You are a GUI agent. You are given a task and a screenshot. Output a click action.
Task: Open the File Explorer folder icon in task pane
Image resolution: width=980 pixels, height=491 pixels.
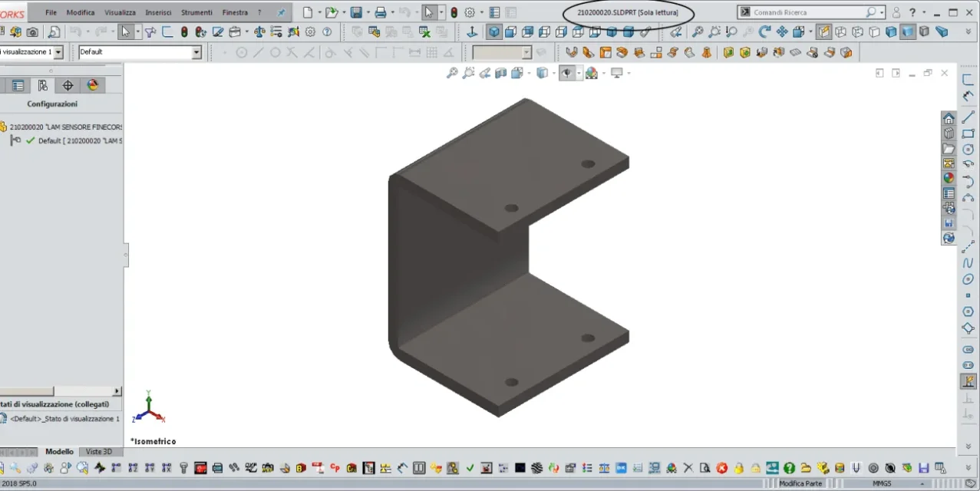(x=949, y=149)
